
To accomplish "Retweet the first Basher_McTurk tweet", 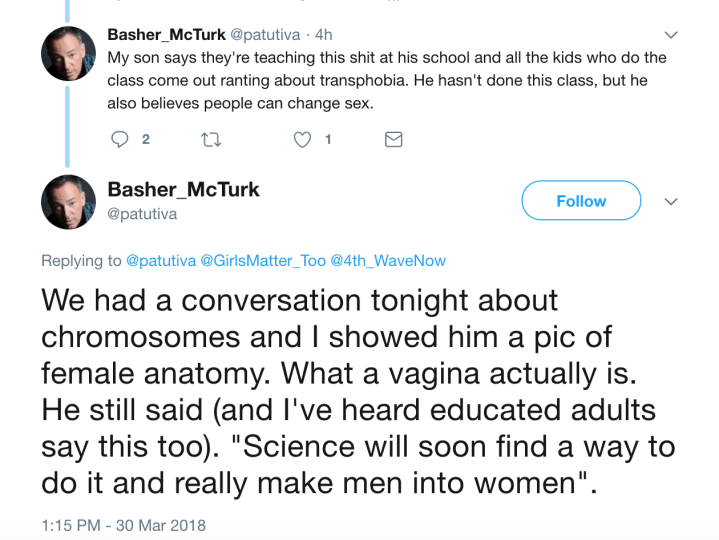I will [210, 140].
